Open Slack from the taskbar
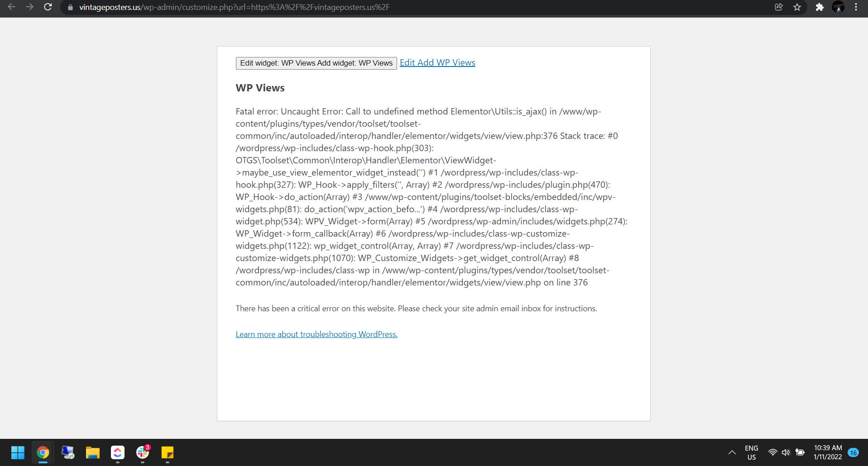868x466 pixels. point(143,452)
